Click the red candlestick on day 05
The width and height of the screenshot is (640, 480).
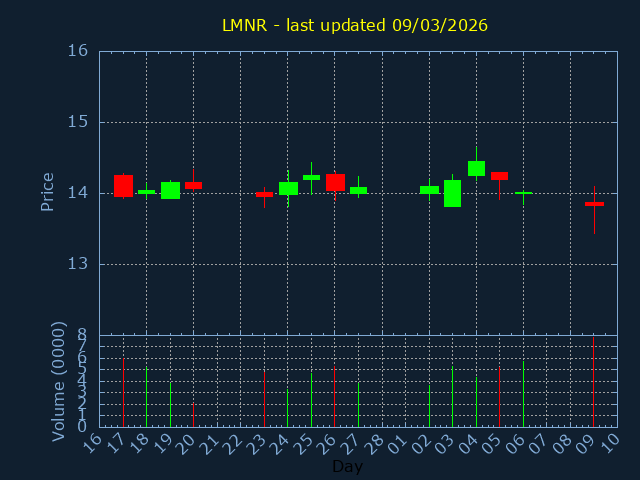(x=499, y=176)
